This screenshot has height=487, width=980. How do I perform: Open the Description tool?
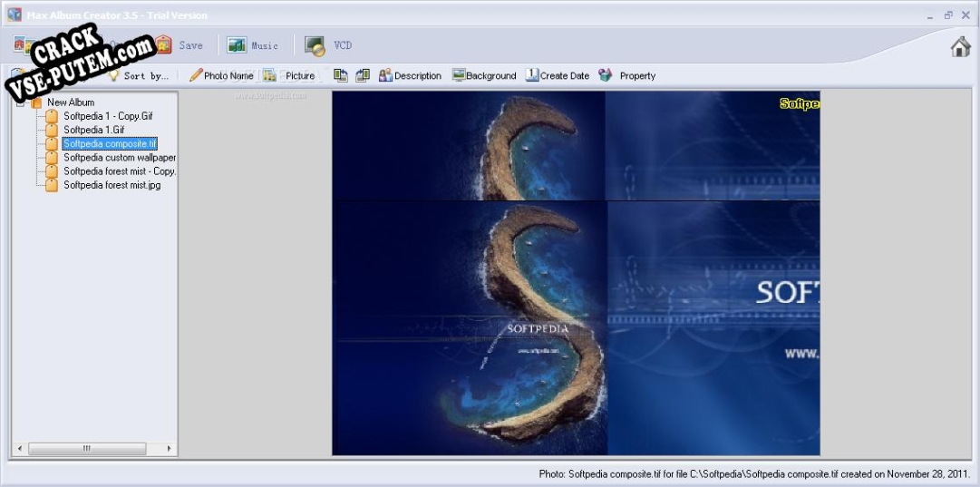tap(410, 76)
